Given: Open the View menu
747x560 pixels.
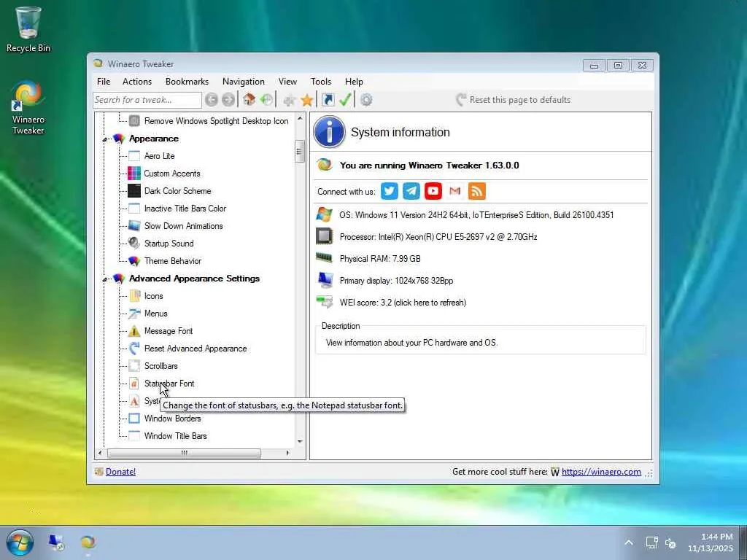Looking at the screenshot, I should [287, 82].
